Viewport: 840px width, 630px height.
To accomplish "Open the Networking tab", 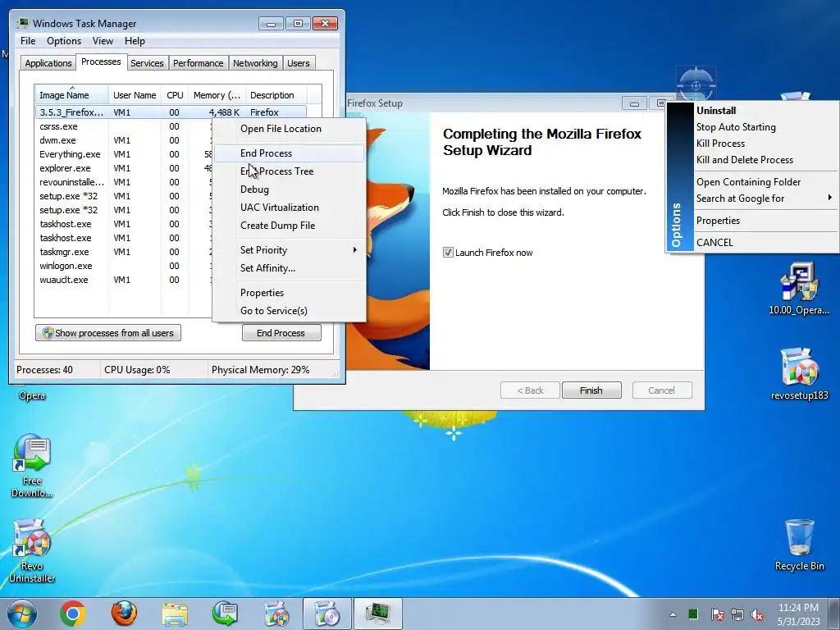I will pos(255,63).
